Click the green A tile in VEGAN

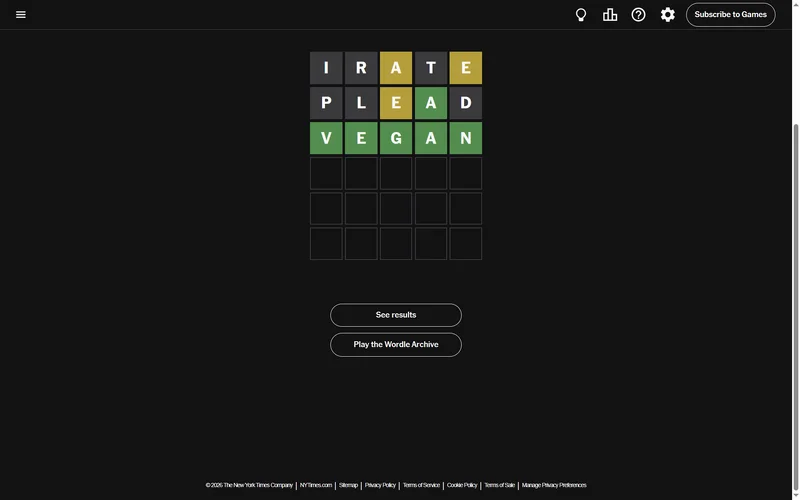click(x=431, y=138)
